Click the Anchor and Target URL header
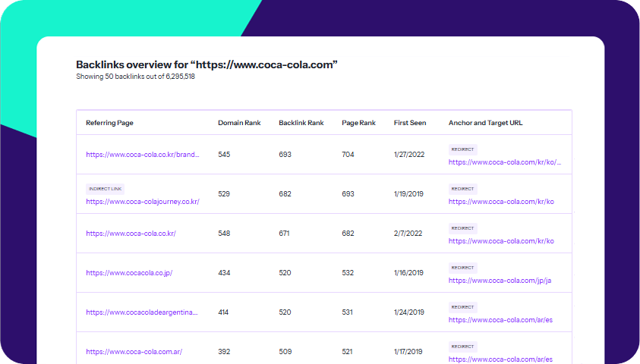 click(x=485, y=123)
